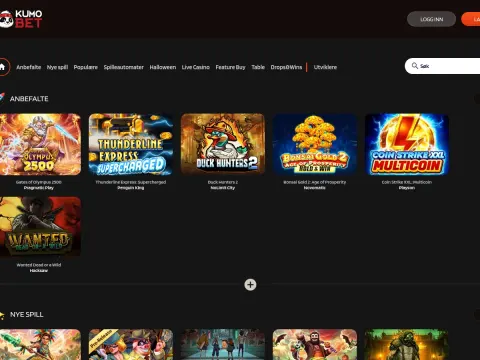The height and width of the screenshot is (360, 480).
Task: Click the NYE SPILL section heading
Action: [27, 314]
